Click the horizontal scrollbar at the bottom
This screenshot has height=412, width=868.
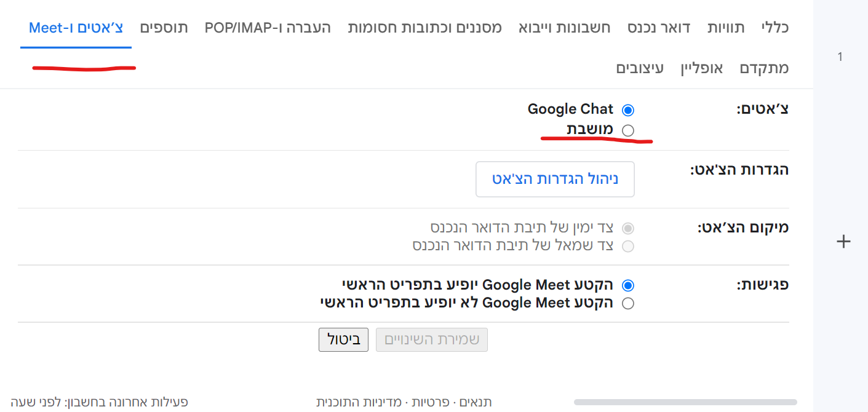pyautogui.click(x=685, y=402)
